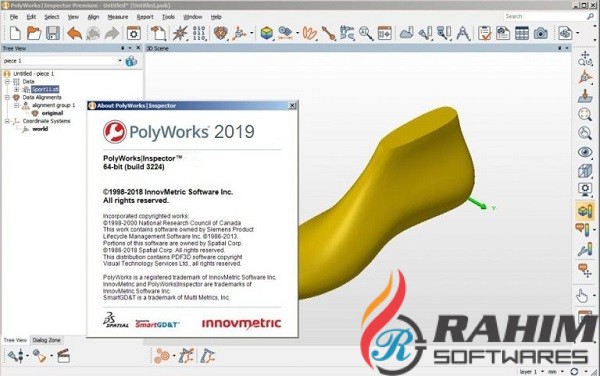Collapse the Data tree node
The image size is (600, 376).
click(x=7, y=81)
